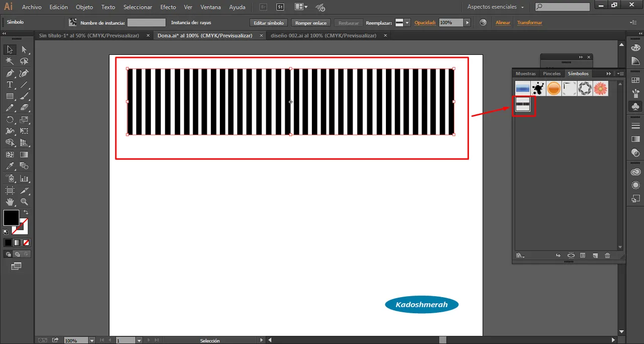Image resolution: width=644 pixels, height=344 pixels.
Task: Activate the Zoom tool
Action: coord(24,202)
